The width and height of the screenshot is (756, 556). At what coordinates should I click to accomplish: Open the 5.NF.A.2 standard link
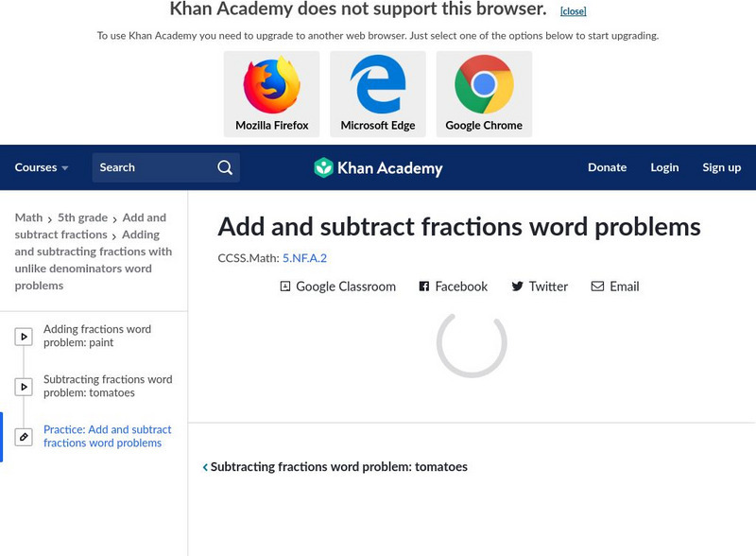pos(304,258)
